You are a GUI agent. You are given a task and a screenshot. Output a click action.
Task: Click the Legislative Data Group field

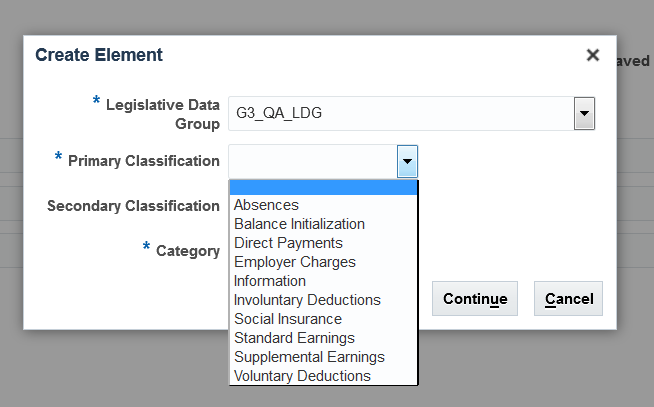[400, 113]
